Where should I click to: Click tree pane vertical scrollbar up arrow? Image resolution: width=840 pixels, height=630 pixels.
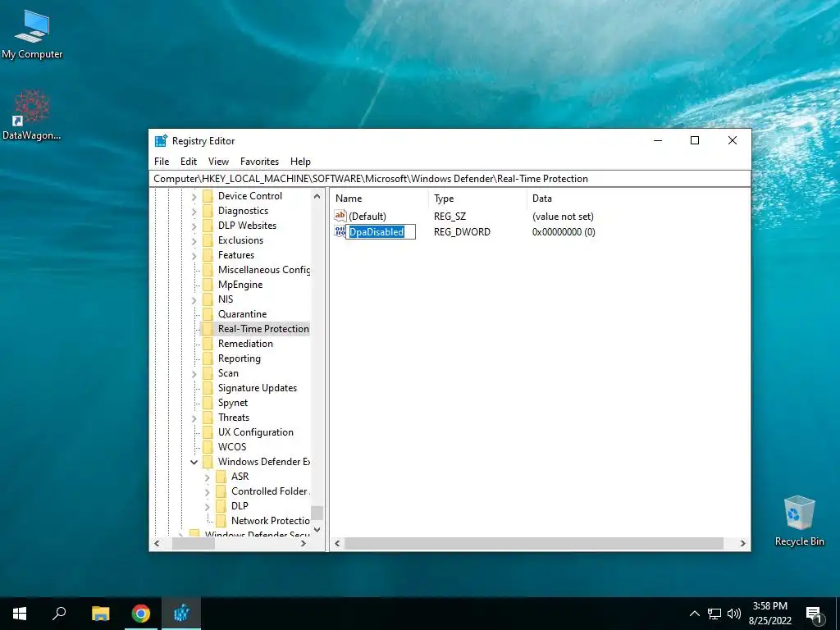317,196
